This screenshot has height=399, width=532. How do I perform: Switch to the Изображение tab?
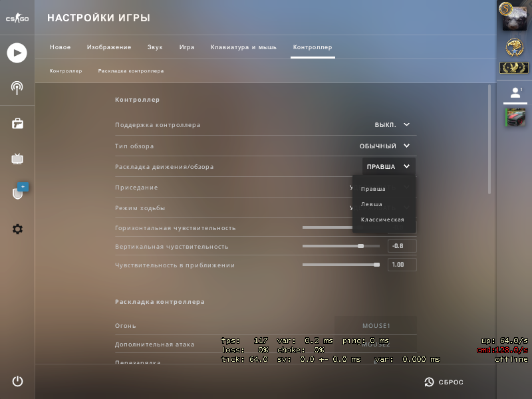pyautogui.click(x=109, y=47)
